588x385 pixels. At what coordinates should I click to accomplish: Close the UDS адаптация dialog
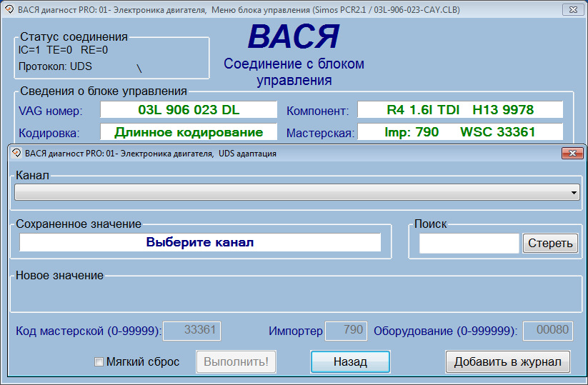tap(572, 153)
